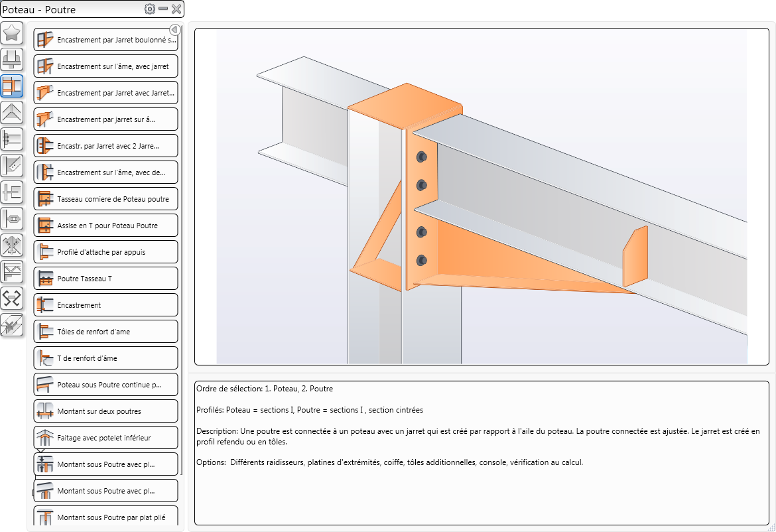Open the Favorites star category

click(12, 33)
